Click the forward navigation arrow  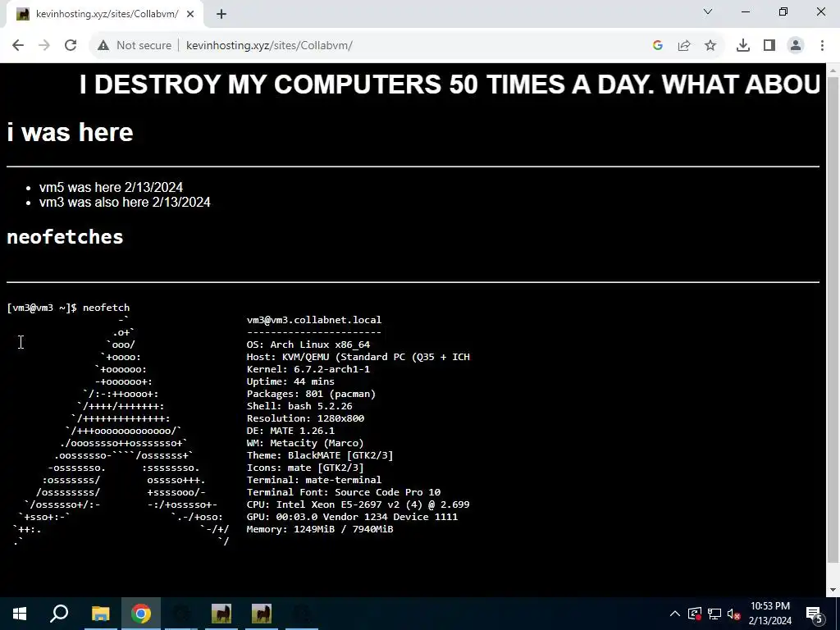44,46
